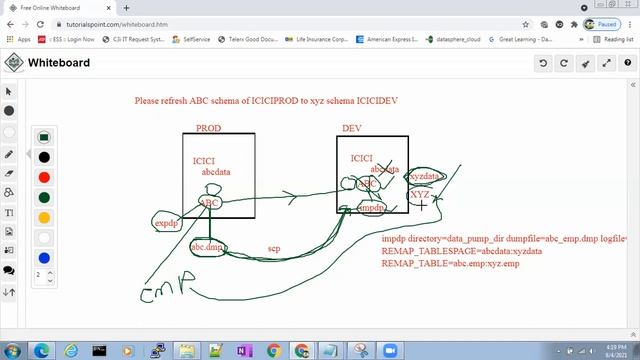Click the Windows Start button
640x360 pixels.
coord(12,351)
